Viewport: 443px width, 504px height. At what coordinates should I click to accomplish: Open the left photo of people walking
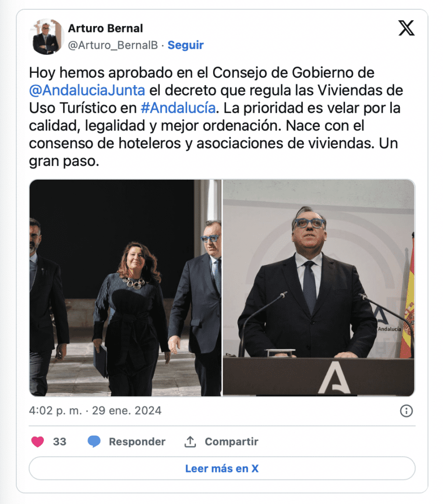126,287
